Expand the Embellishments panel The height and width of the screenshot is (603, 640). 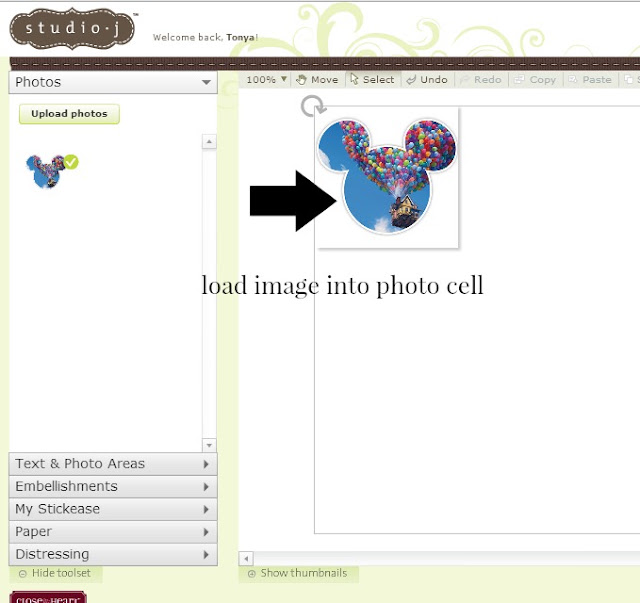tap(113, 487)
